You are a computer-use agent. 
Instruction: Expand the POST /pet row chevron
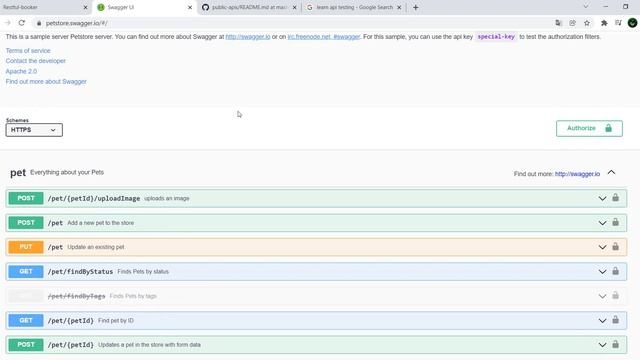click(x=602, y=223)
